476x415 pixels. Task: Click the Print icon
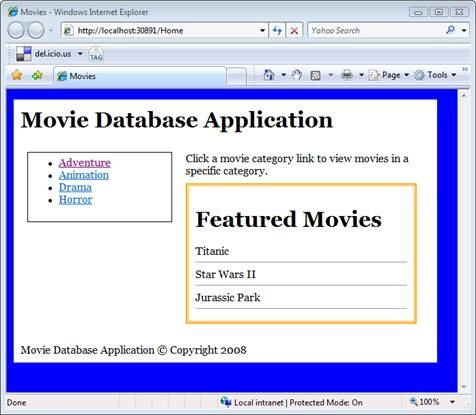347,75
